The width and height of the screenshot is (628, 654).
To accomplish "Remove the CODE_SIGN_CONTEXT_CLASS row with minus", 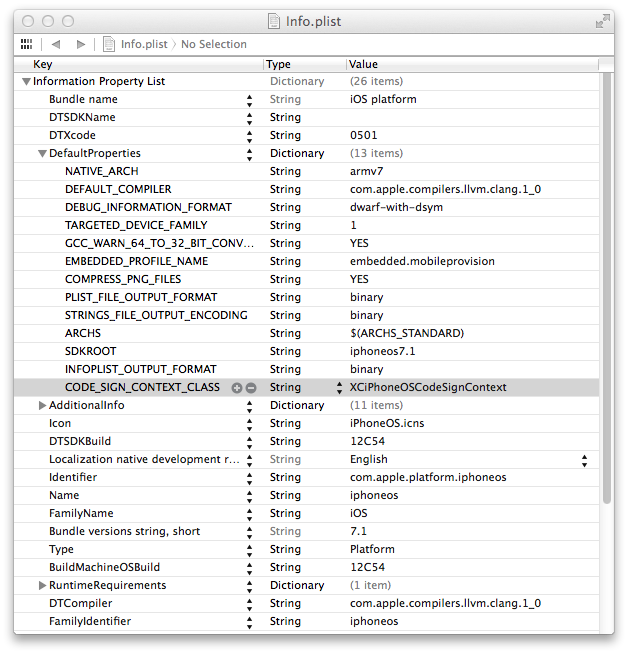I will pyautogui.click(x=251, y=388).
